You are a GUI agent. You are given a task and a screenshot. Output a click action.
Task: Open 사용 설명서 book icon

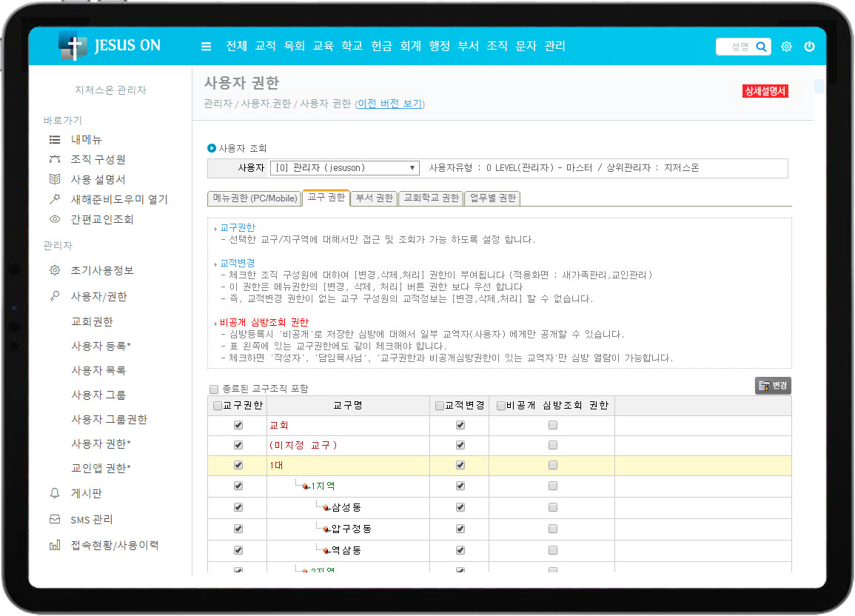(x=55, y=179)
